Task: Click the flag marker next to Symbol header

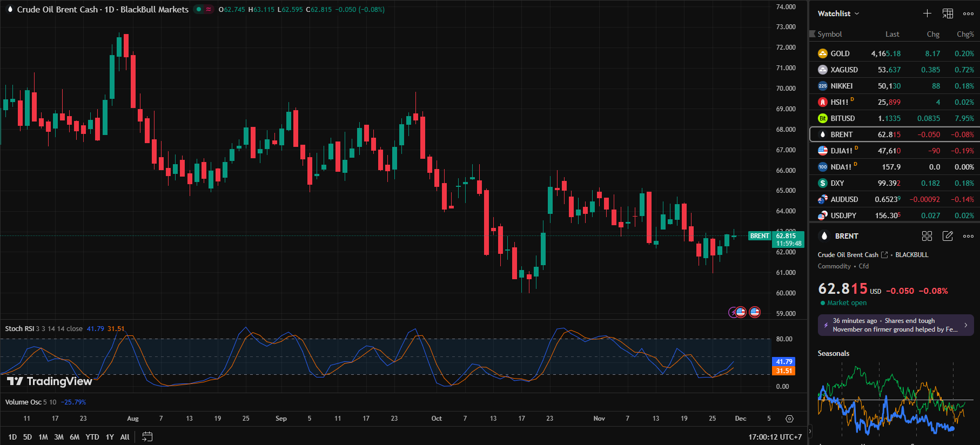Action: [812, 34]
